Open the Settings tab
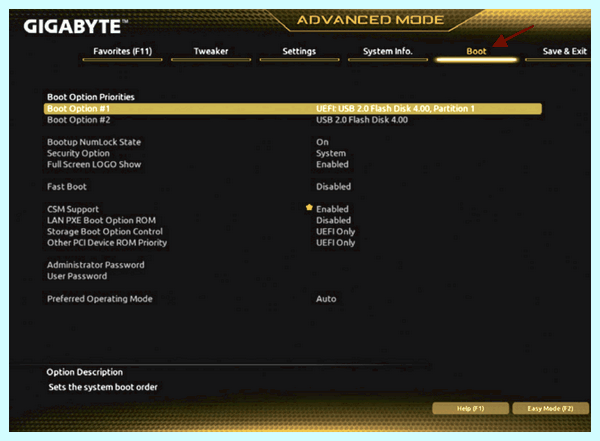 [x=299, y=51]
